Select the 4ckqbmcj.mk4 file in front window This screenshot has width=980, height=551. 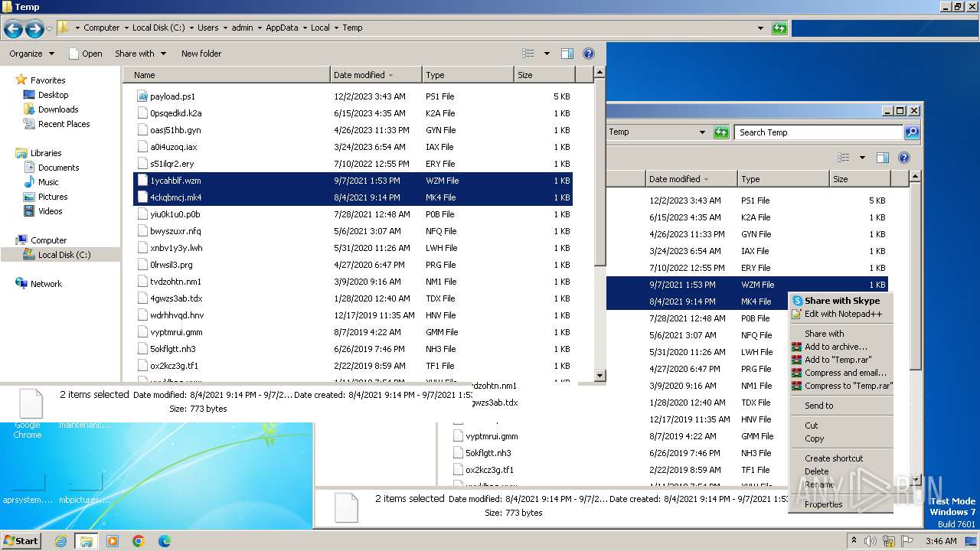[x=353, y=197]
